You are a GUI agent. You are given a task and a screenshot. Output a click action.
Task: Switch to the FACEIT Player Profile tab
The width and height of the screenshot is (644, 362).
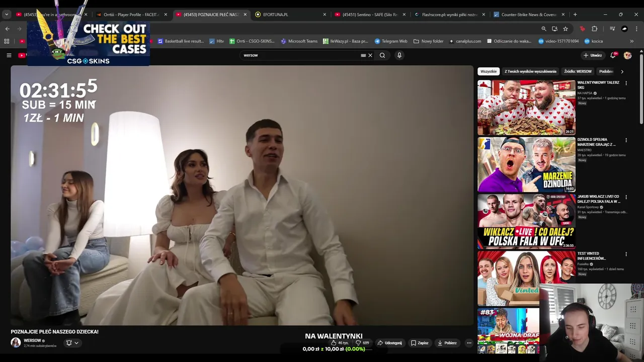coord(132,15)
